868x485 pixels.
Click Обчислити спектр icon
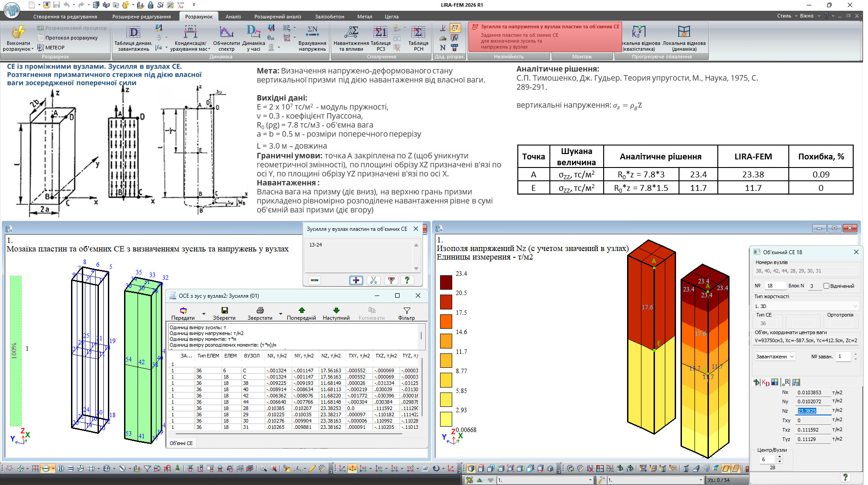point(226,32)
